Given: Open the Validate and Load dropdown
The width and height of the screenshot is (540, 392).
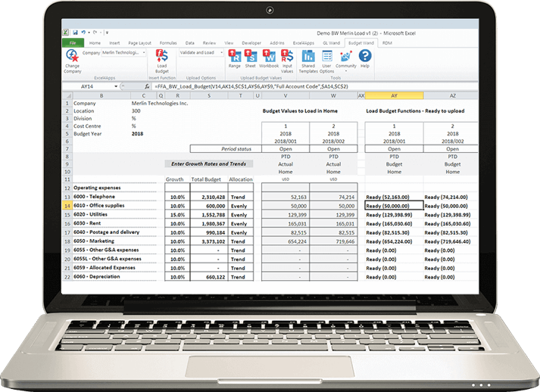Looking at the screenshot, I should (x=201, y=52).
